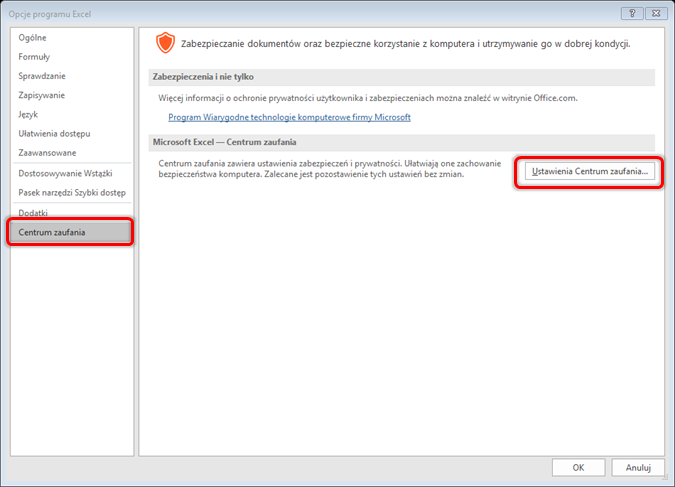
Task: Select Pasek narzędzi Szybki dostęp
Action: [x=72, y=192]
